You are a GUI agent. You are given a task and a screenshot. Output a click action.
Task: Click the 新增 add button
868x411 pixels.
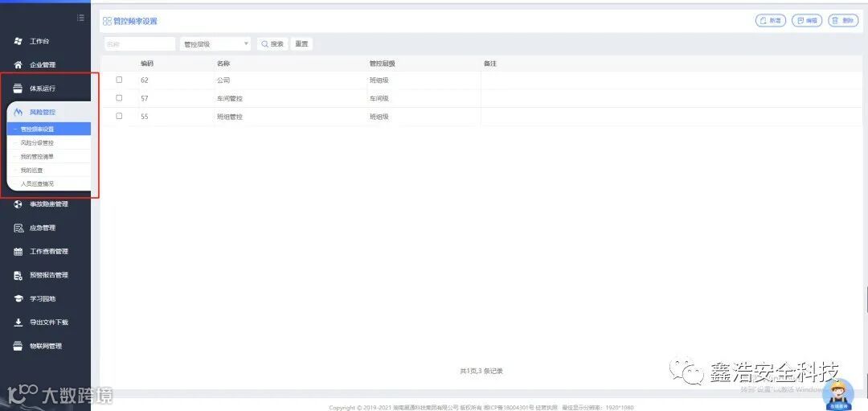pos(771,20)
